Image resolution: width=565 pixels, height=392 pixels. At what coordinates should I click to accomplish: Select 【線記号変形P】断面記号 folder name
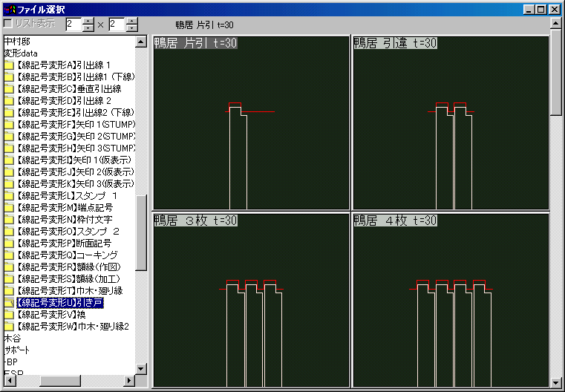point(64,244)
